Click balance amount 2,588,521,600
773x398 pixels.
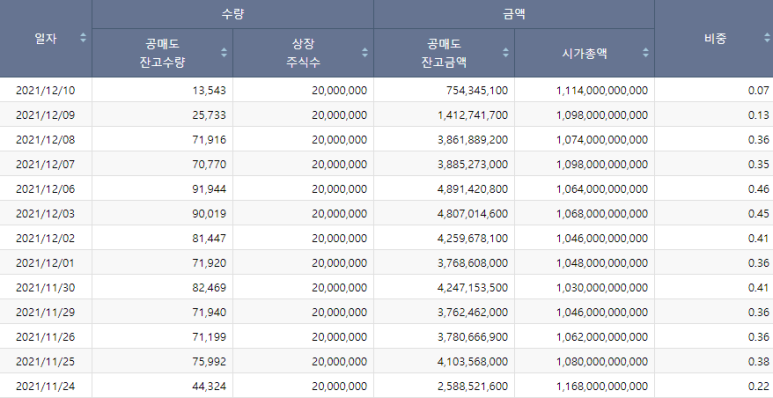pos(472,386)
